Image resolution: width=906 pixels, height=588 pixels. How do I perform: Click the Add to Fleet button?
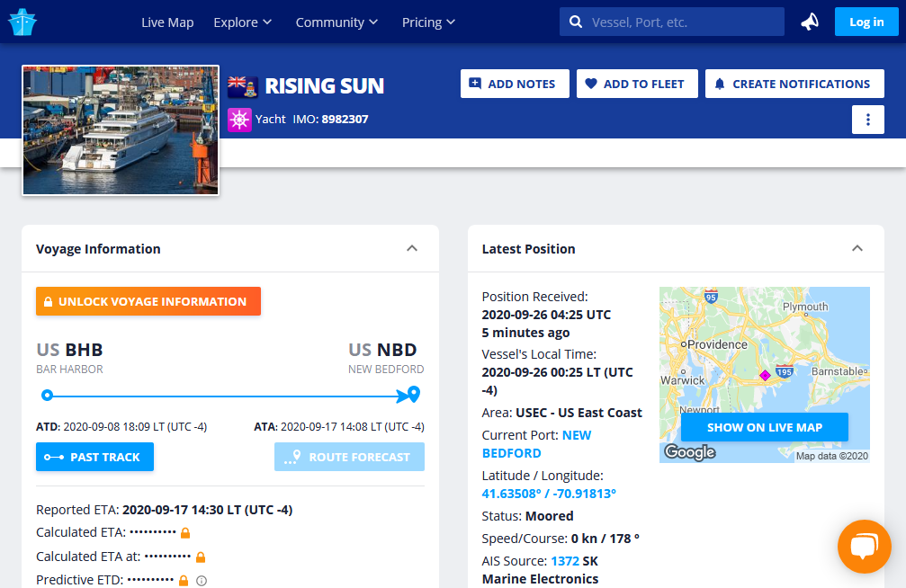click(637, 84)
